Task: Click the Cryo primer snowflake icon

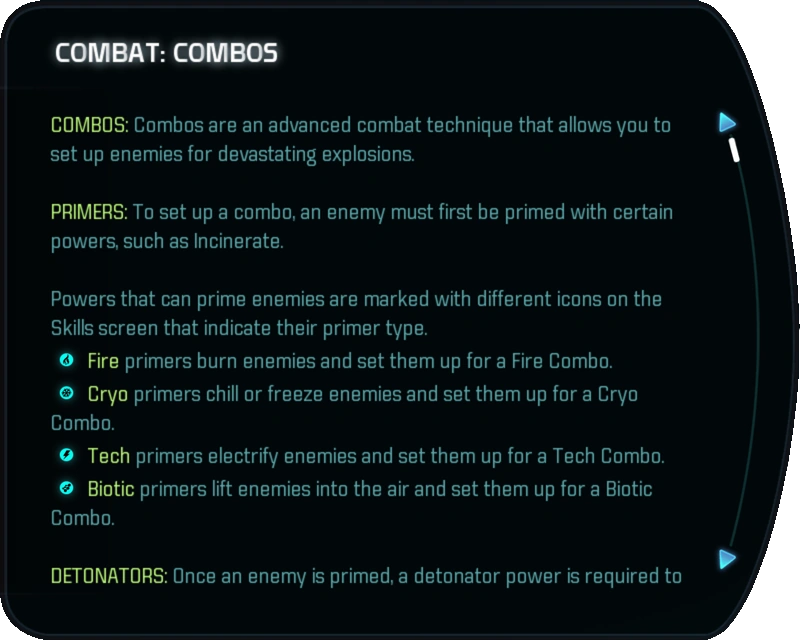Action: coord(66,393)
